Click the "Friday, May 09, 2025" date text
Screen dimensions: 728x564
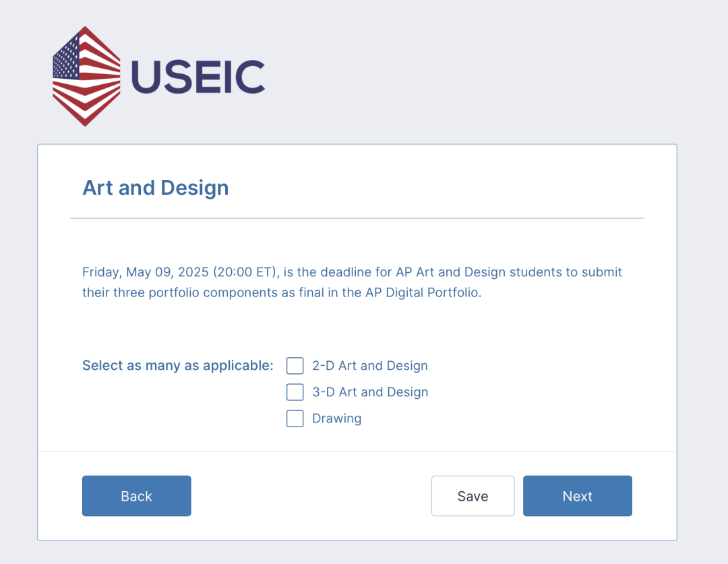tap(146, 272)
